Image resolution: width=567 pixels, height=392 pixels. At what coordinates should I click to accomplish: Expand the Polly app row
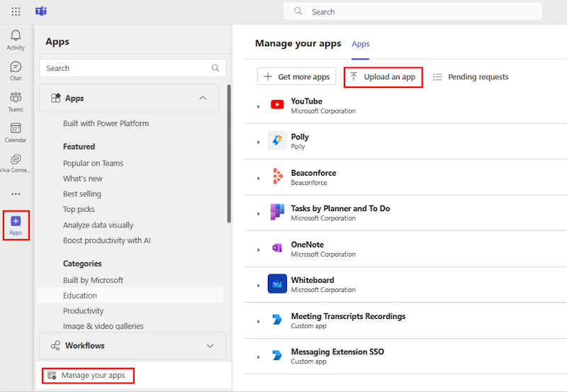coord(258,142)
